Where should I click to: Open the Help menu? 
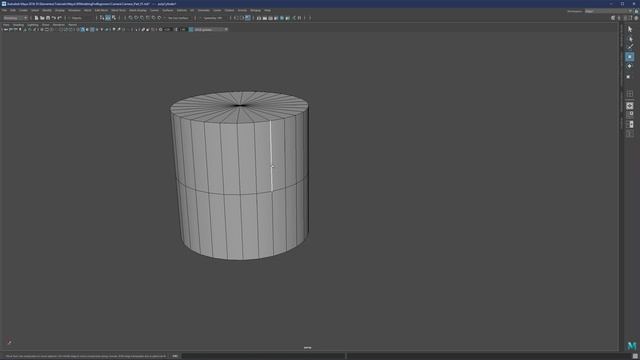[x=267, y=10]
